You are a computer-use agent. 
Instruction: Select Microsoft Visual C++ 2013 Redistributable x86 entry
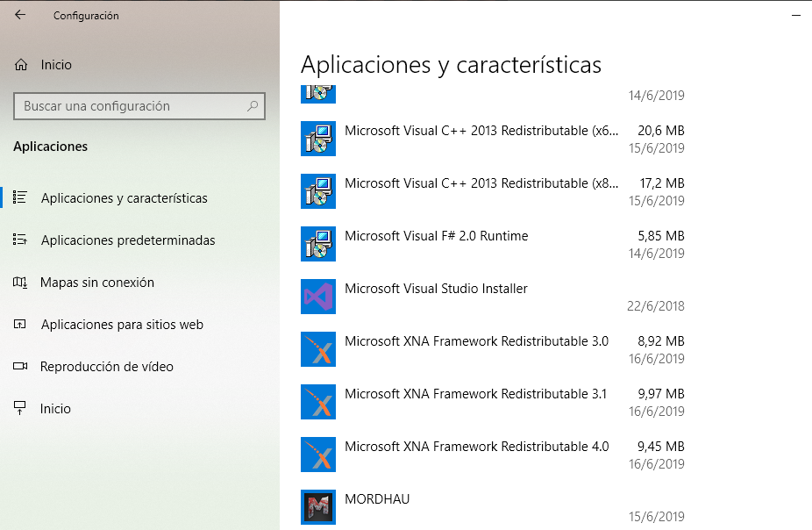click(x=493, y=191)
